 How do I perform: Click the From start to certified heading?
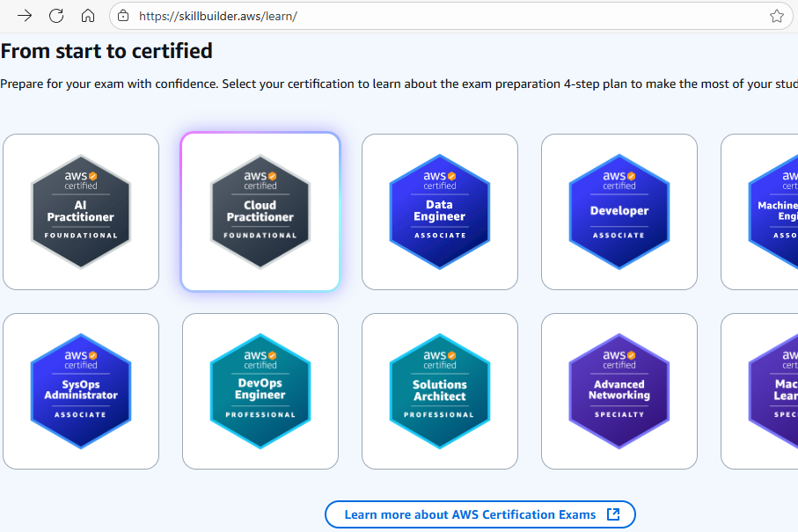[106, 51]
